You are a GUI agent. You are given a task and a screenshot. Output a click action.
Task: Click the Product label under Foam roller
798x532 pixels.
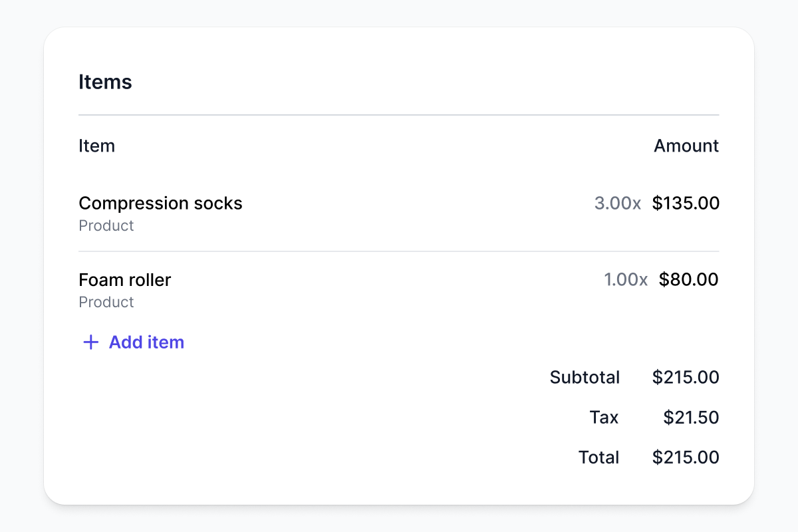pos(106,303)
